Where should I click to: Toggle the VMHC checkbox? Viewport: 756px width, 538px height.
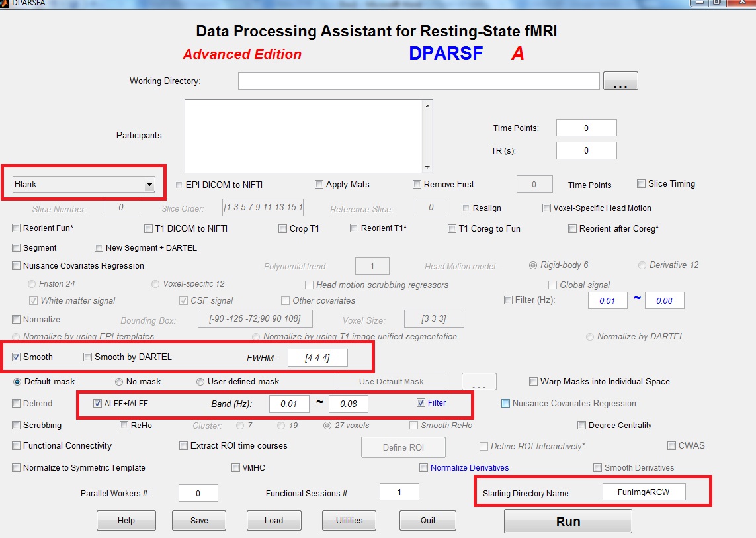(x=235, y=468)
